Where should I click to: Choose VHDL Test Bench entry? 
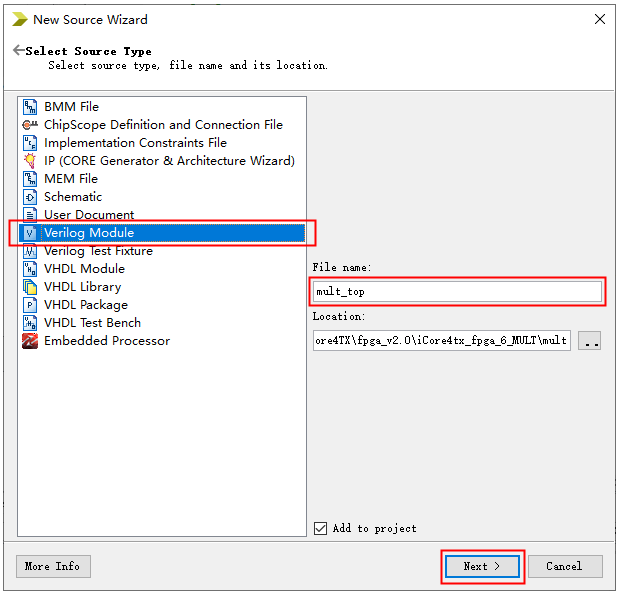pyautogui.click(x=92, y=323)
